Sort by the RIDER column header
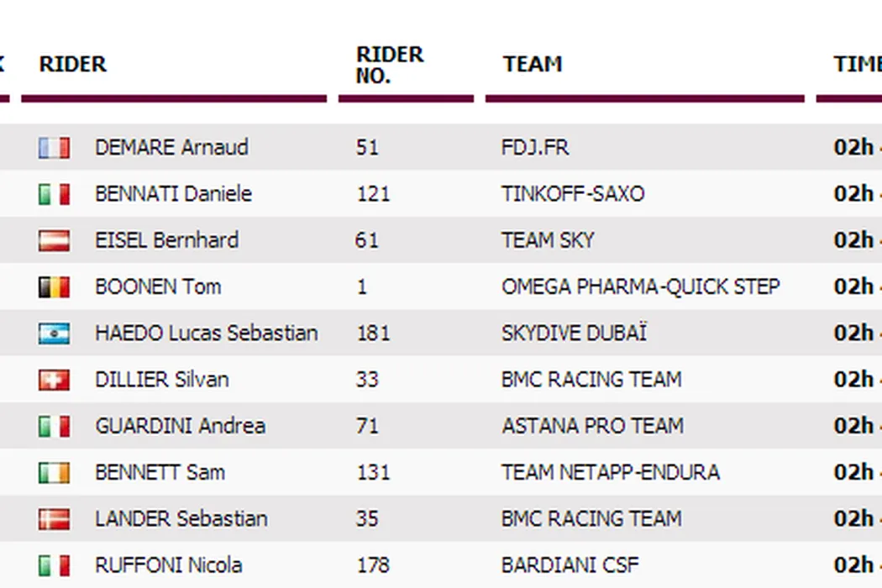 (73, 65)
